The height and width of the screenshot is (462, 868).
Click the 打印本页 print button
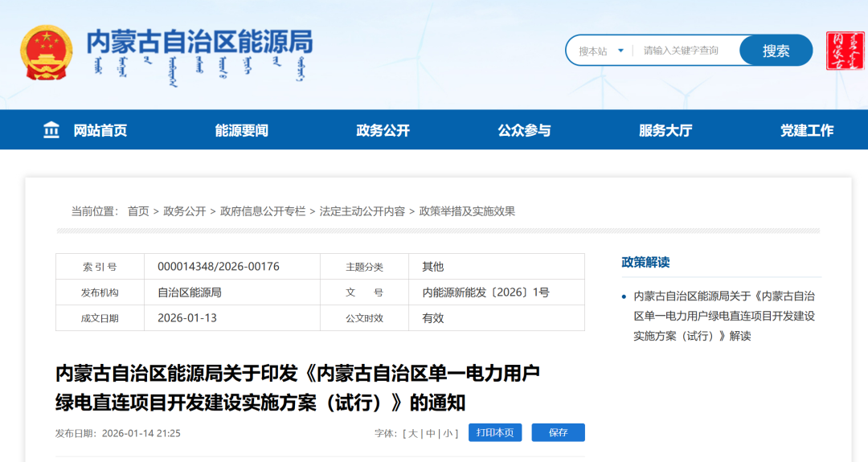(x=495, y=433)
